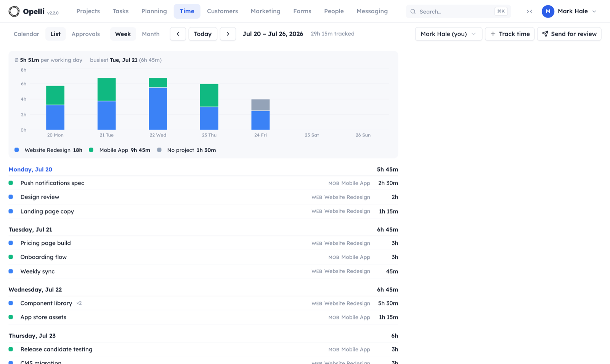Open Component library entry
Viewport: 610px width, 364px height.
[x=203, y=303]
